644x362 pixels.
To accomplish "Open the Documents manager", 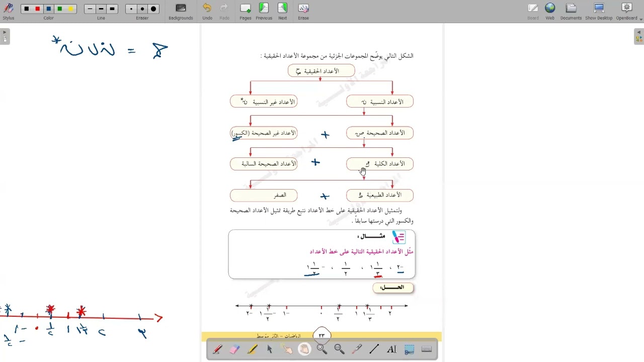I will pyautogui.click(x=571, y=11).
